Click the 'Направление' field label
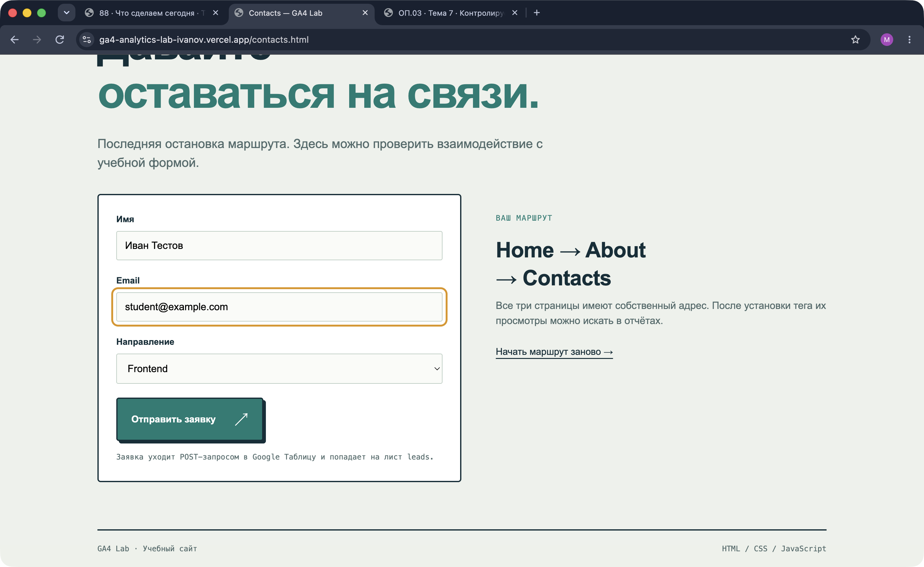 click(x=145, y=342)
